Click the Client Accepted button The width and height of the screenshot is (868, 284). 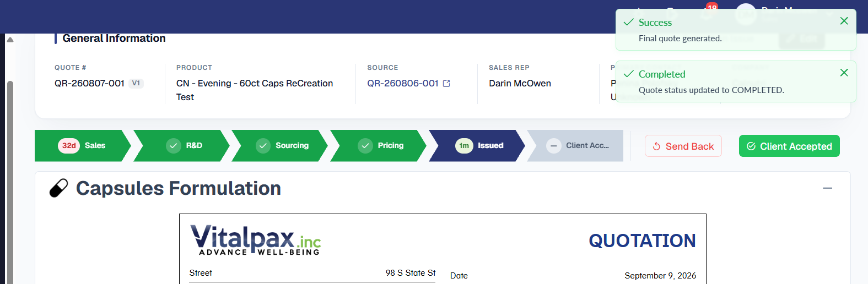coord(789,146)
